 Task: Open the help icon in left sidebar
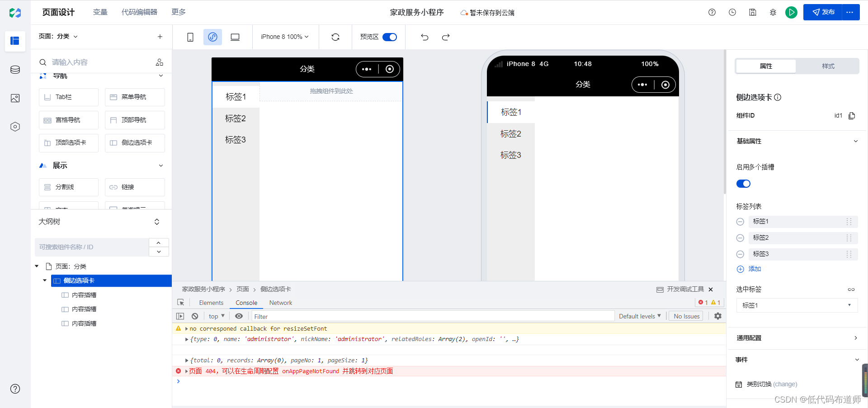15,389
